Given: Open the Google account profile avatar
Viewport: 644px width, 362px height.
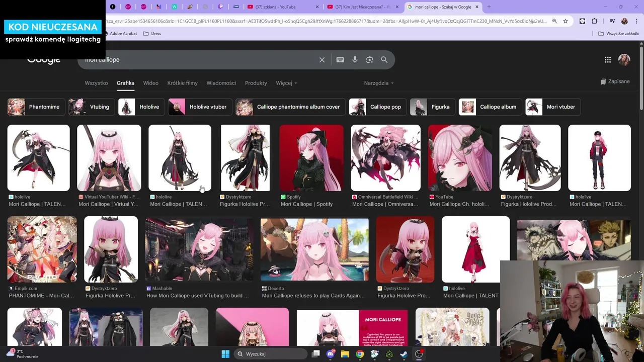Looking at the screenshot, I should 624,60.
